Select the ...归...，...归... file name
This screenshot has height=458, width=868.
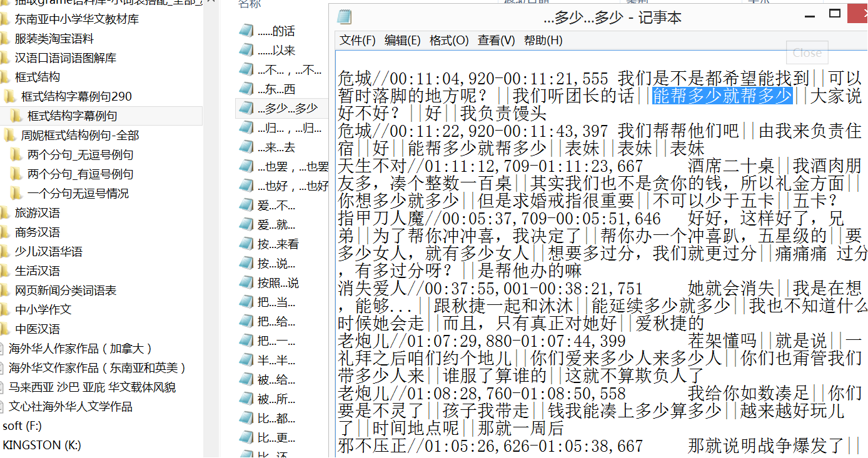click(290, 127)
